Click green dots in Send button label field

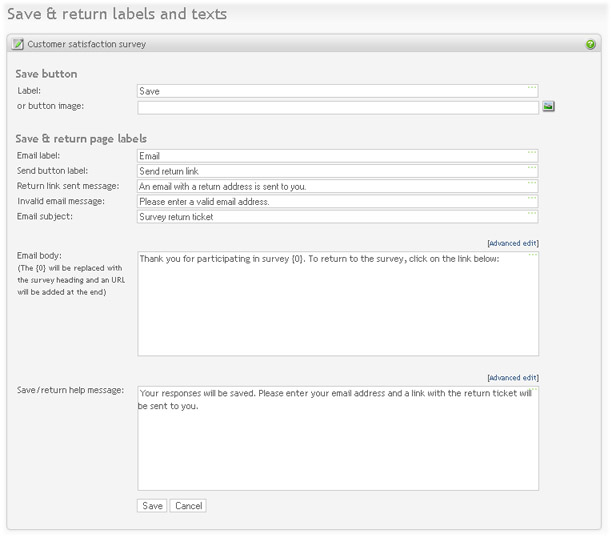532,167
